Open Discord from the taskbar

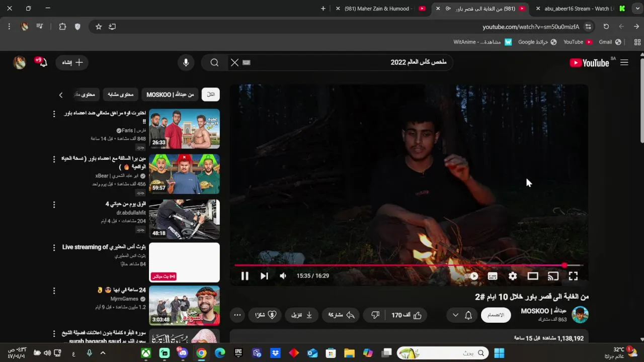click(x=183, y=353)
